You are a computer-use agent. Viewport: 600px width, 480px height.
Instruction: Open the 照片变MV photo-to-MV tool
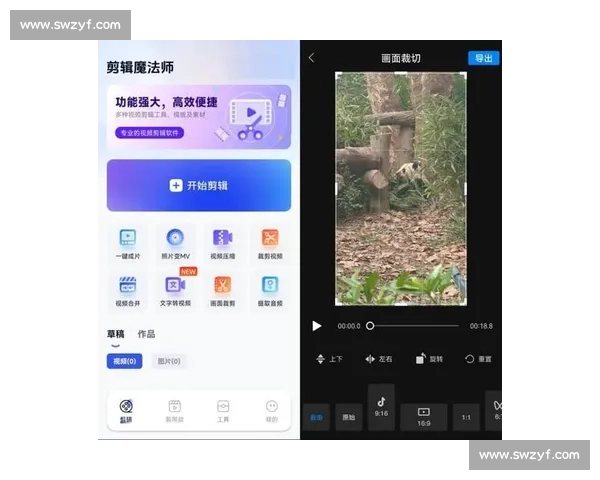pos(175,241)
